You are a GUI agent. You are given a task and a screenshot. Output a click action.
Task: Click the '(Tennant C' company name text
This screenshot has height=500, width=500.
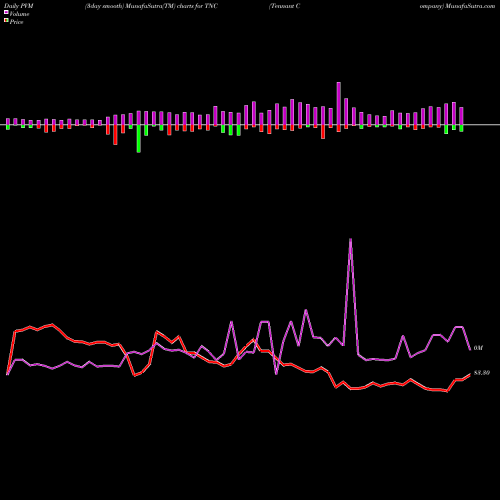click(284, 6)
